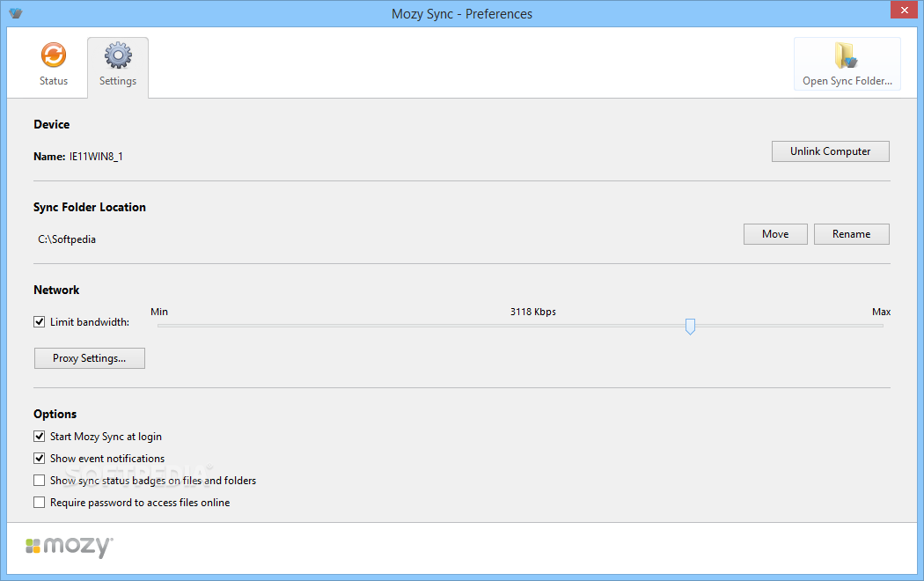
Task: Click the mozy logo at the bottom
Action: (x=69, y=547)
